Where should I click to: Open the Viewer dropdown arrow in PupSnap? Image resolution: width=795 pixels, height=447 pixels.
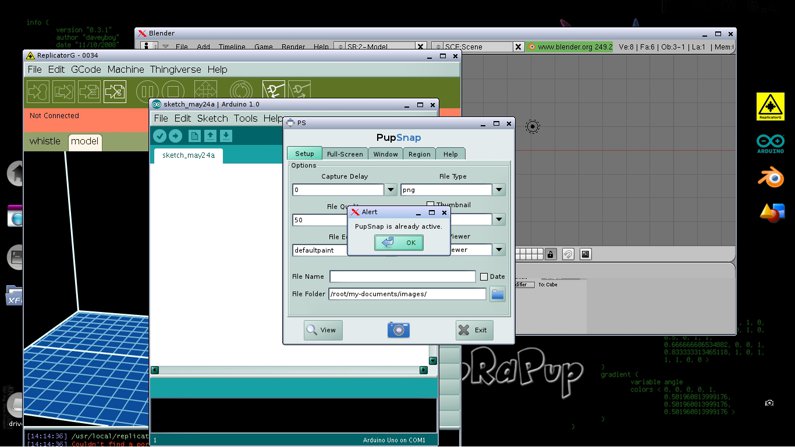click(x=499, y=249)
